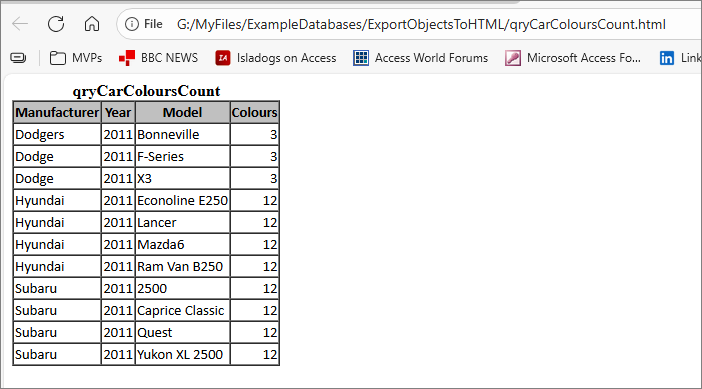View site info via File icon
702x389 pixels.
tap(144, 24)
